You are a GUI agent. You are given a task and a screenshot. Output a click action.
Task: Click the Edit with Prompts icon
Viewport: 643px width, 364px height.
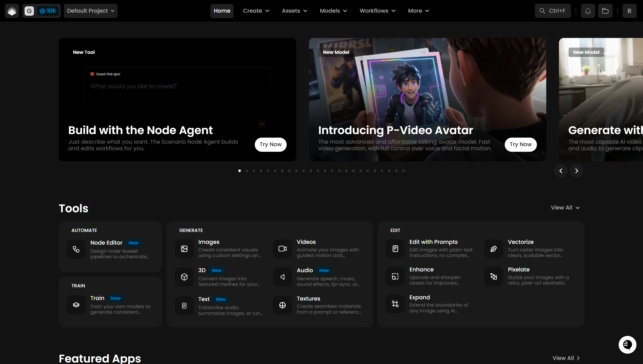395,249
